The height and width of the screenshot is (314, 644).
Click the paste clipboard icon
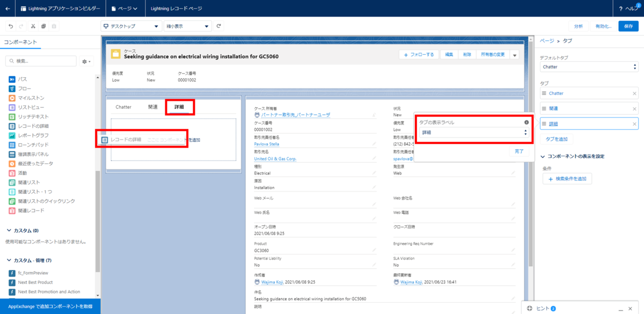click(54, 26)
